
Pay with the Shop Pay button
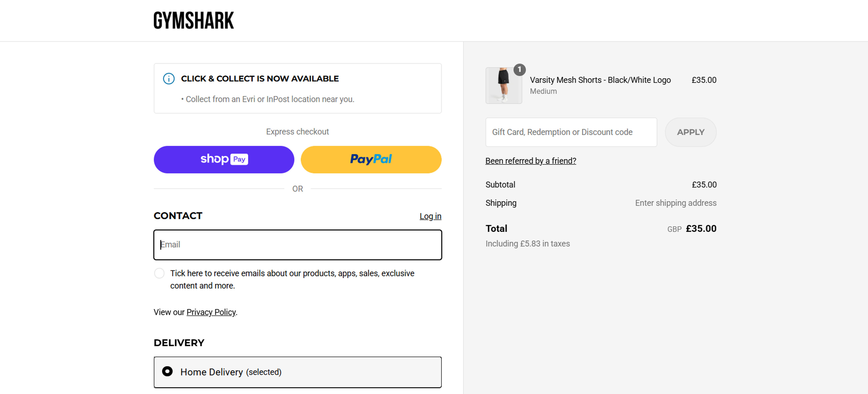point(224,159)
